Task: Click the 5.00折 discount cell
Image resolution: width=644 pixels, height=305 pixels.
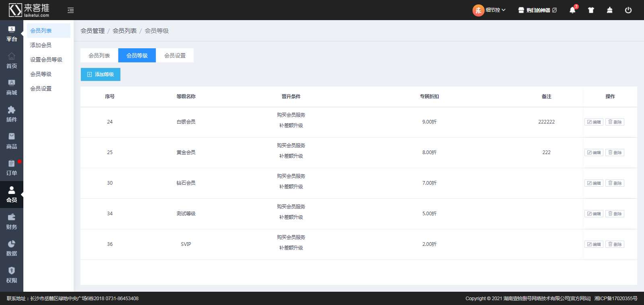Action: (429, 214)
